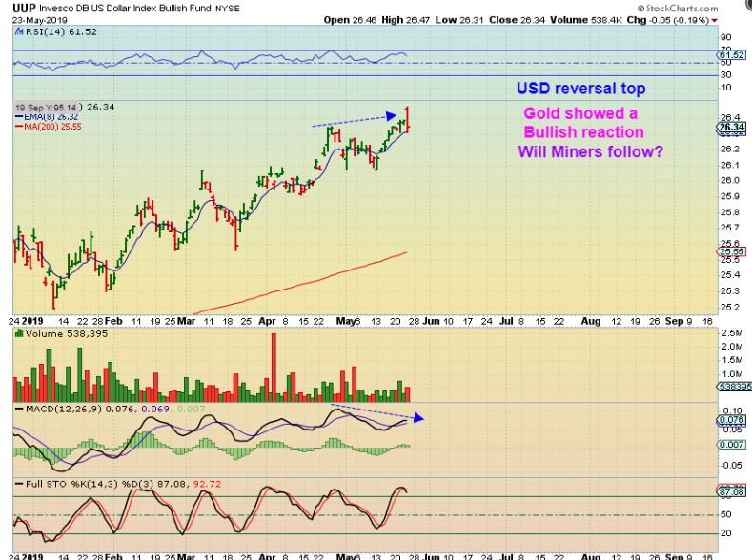Click the 19 Sep Y:95.14 crosshair readout
The image size is (752, 560).
pyautogui.click(x=46, y=108)
